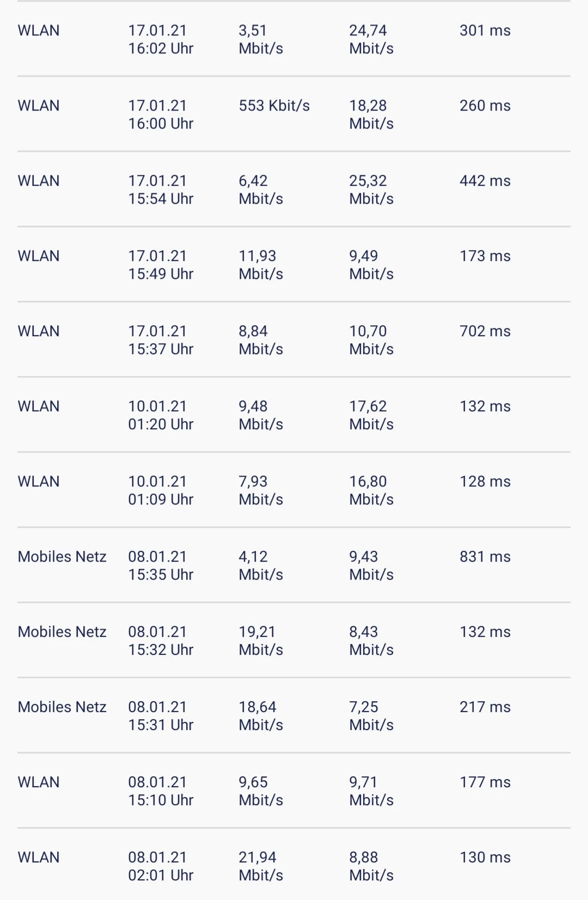588x900 pixels.
Task: Select the 553 Kbit/s download entry
Action: pyautogui.click(x=274, y=106)
